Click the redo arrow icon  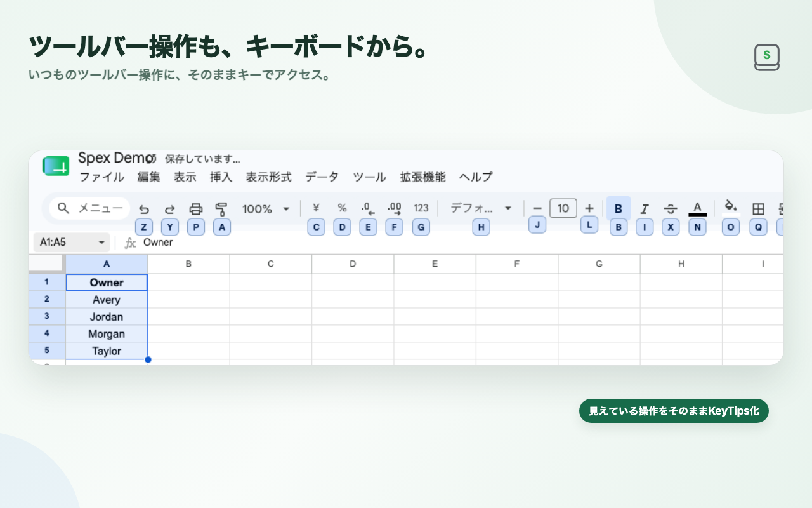click(x=169, y=209)
